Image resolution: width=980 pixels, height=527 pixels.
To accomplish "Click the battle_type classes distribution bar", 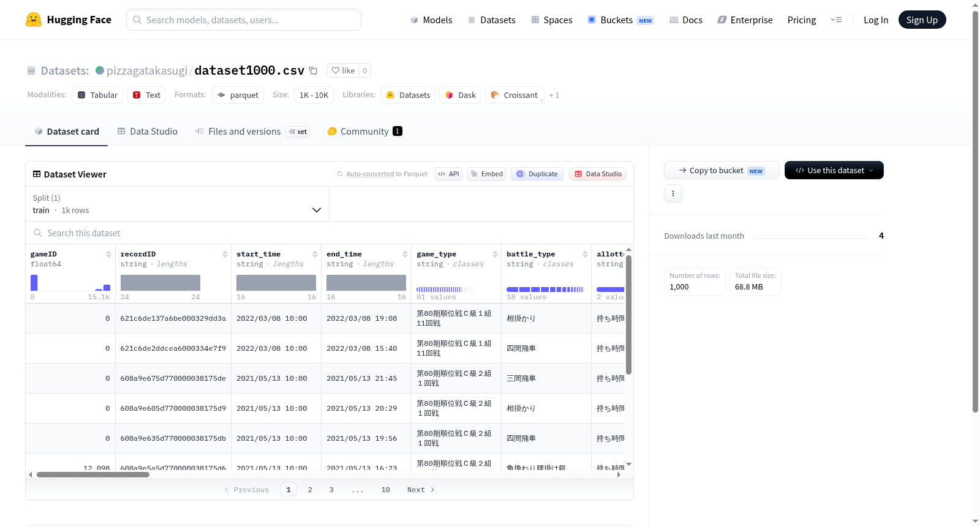I will pyautogui.click(x=545, y=290).
